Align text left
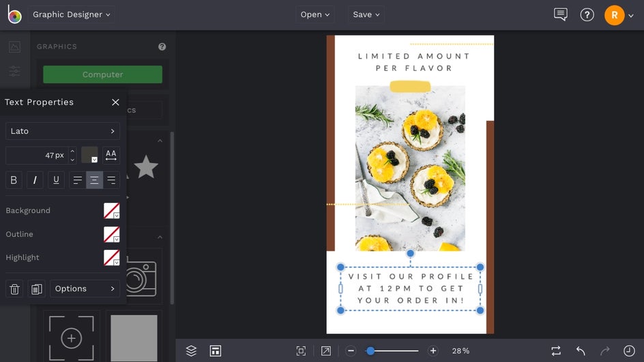 (x=78, y=180)
